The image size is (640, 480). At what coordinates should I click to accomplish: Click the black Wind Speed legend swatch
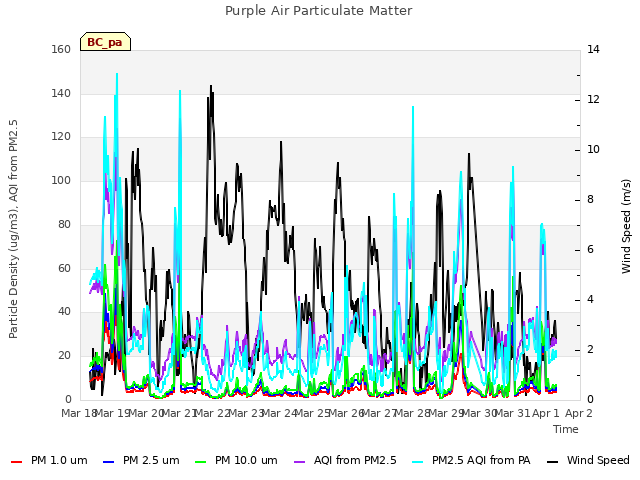(552, 462)
